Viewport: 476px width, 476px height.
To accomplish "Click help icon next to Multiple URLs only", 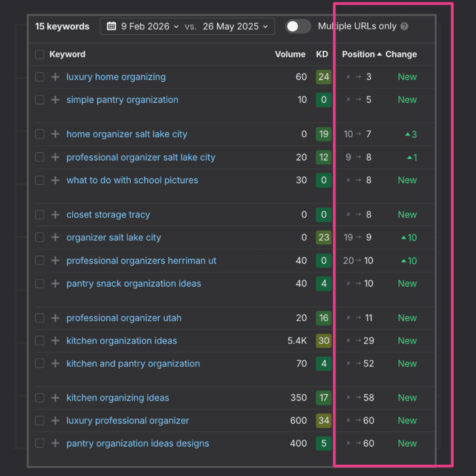I will [x=404, y=26].
